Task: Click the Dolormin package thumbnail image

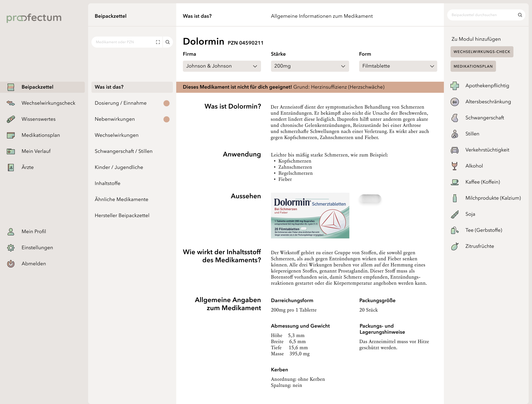Action: 310,215
